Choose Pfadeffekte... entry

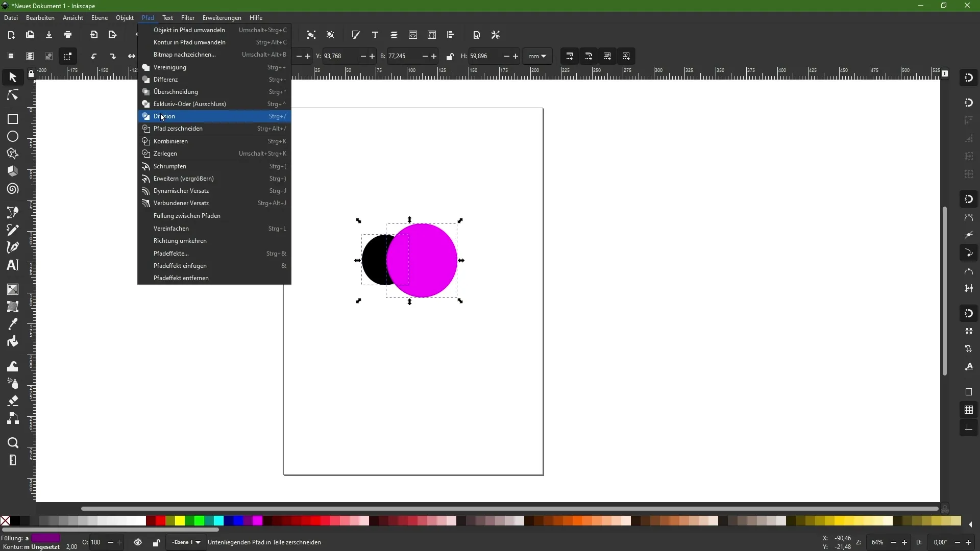(214, 254)
